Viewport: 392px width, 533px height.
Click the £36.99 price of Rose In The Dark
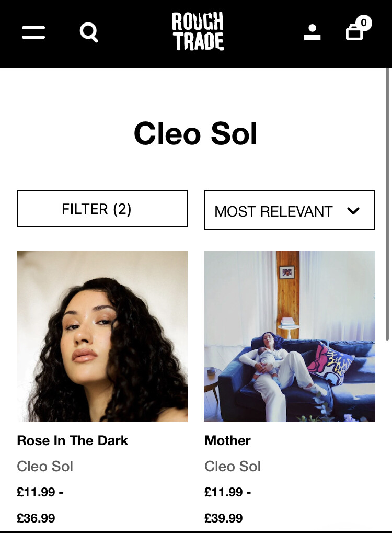pos(36,518)
